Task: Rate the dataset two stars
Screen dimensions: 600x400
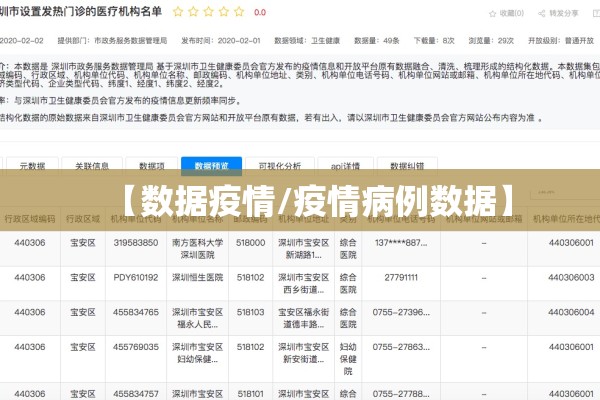Action: pyautogui.click(x=193, y=11)
